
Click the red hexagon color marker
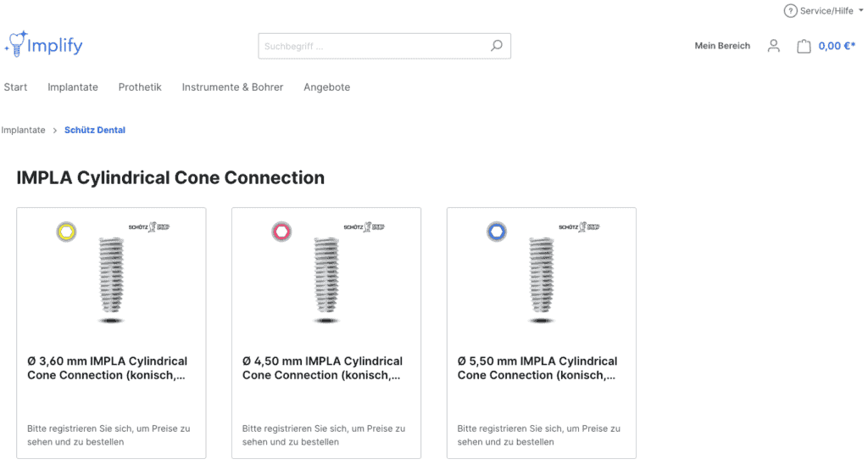tap(281, 232)
